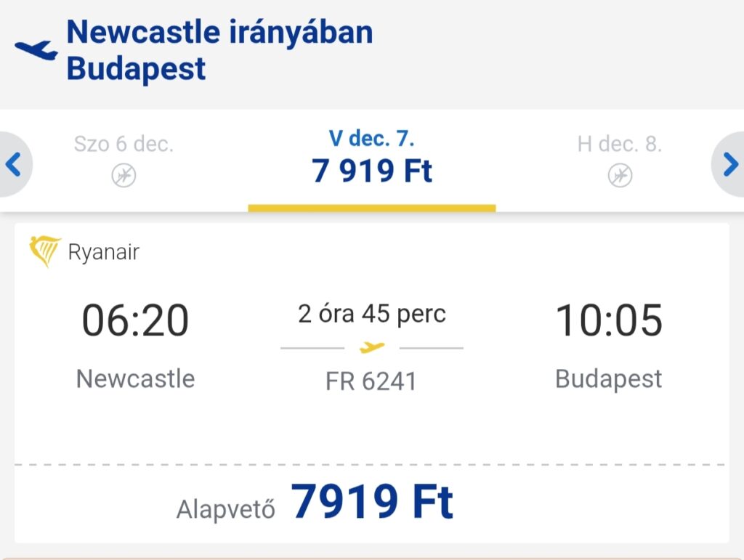Click the 06:20 departure time
This screenshot has width=744, height=560.
coord(135,320)
